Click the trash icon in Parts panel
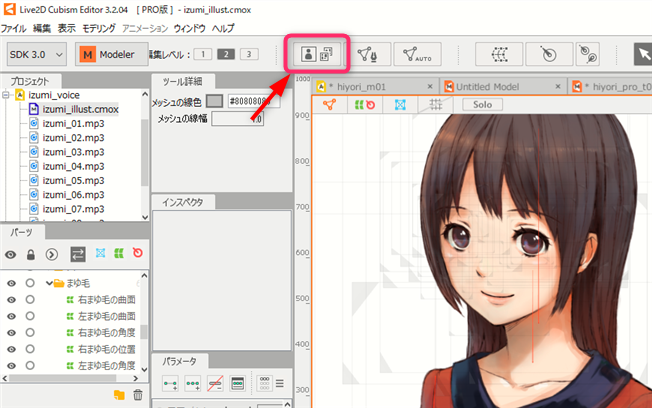Image resolution: width=652 pixels, height=408 pixels. click(x=138, y=396)
